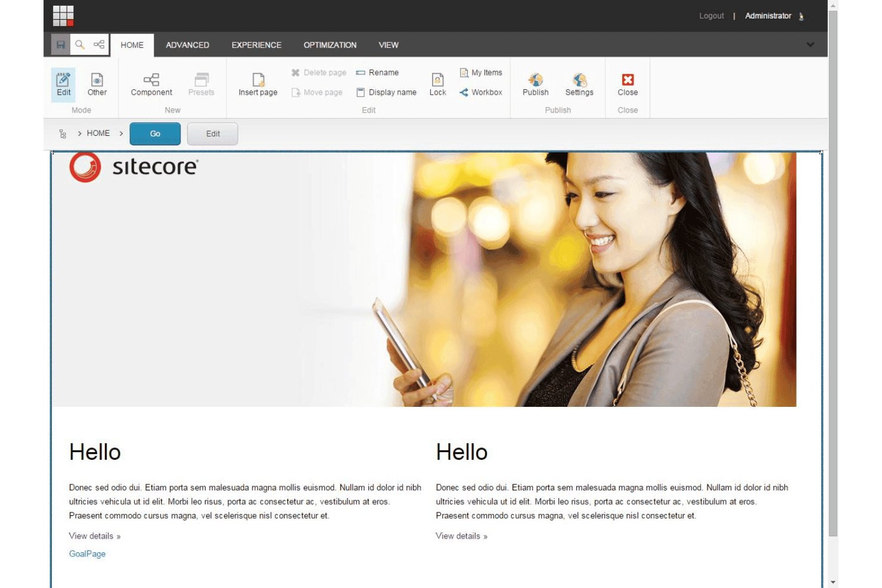
Task: Click the page vertical scrollbar
Action: pos(833,274)
